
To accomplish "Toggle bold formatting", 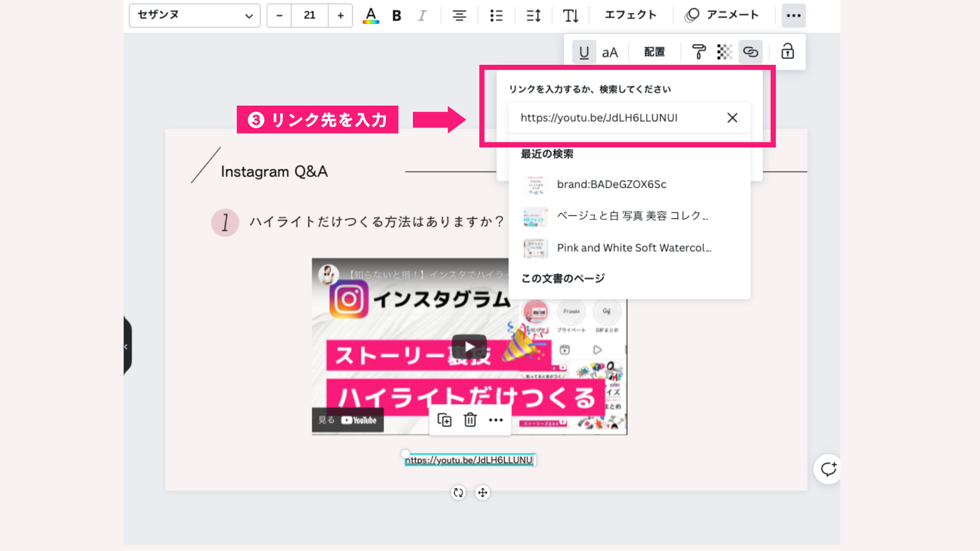I will tap(396, 15).
